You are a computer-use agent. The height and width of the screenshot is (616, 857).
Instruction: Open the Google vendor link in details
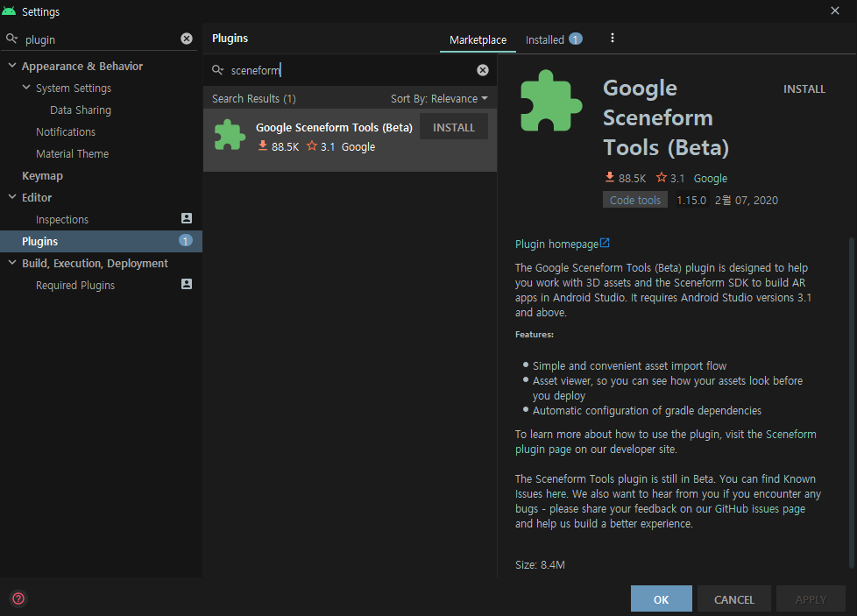pos(710,178)
